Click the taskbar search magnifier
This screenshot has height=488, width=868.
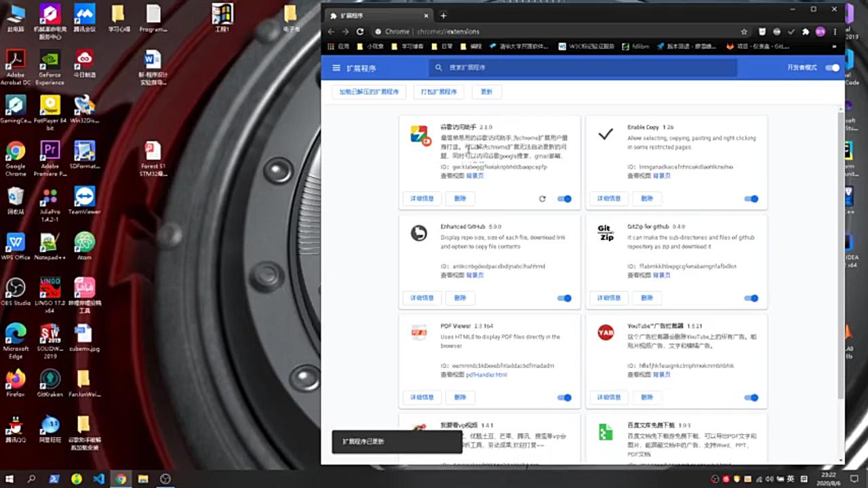tap(32, 479)
